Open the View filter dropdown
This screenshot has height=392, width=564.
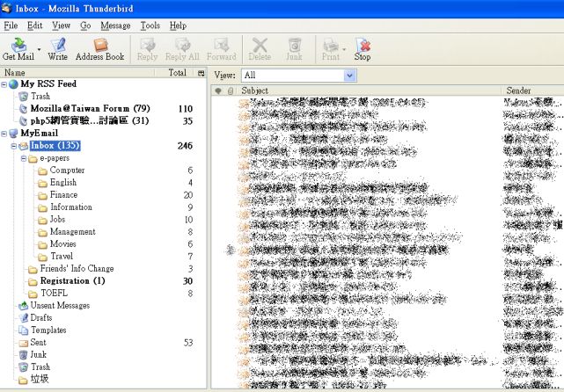tap(349, 76)
